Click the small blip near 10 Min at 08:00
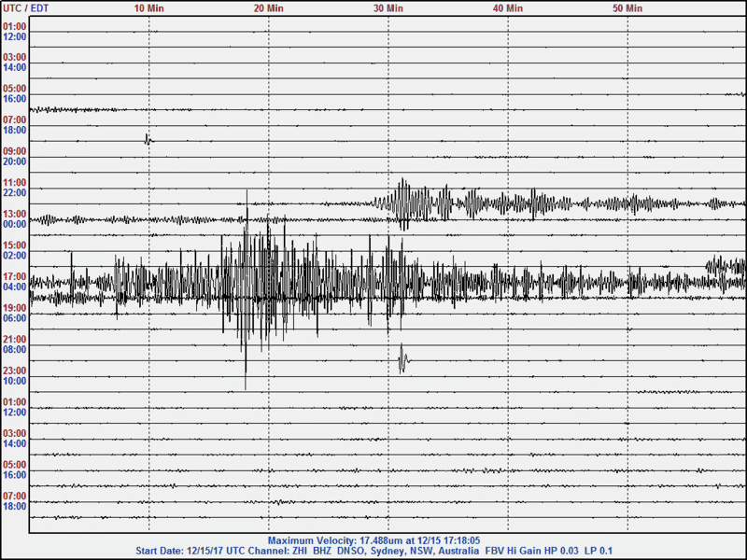Viewport: 747px width, 560px height. coord(148,139)
